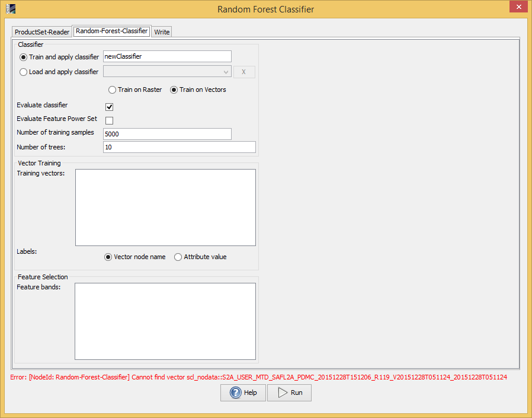532x418 pixels.
Task: Close the Random Forest Classifier window
Action: point(518,7)
